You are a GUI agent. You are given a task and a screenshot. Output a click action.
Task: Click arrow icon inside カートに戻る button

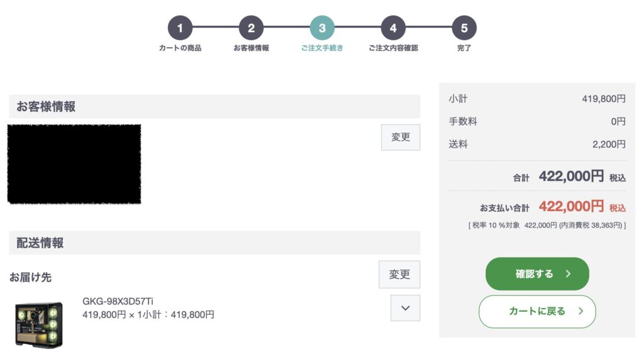click(x=580, y=311)
